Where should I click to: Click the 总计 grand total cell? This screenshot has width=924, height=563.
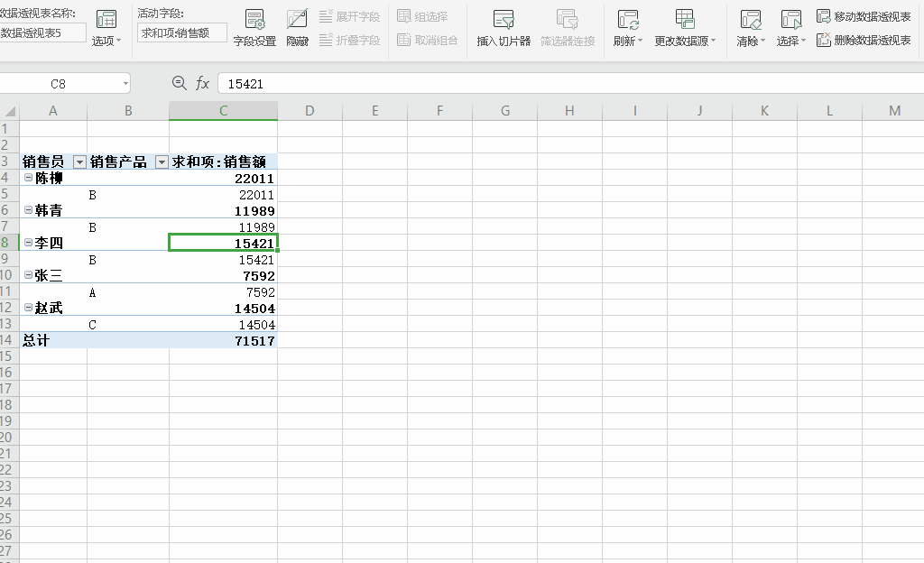(54, 341)
